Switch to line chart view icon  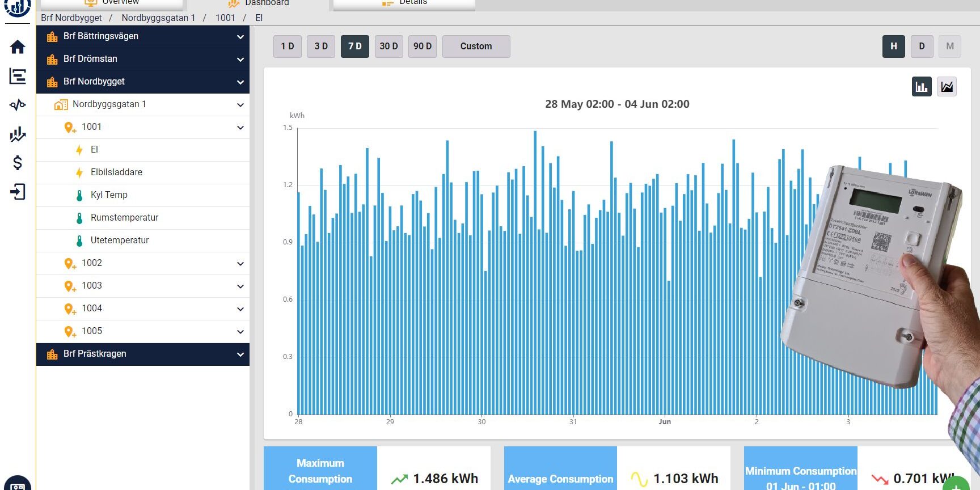(947, 87)
